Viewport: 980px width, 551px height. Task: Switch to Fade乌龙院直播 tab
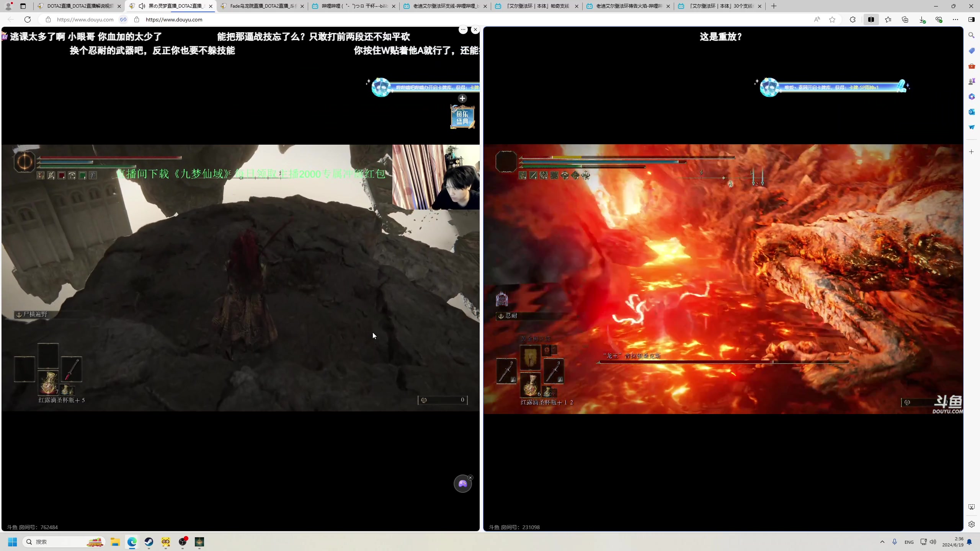click(x=263, y=6)
